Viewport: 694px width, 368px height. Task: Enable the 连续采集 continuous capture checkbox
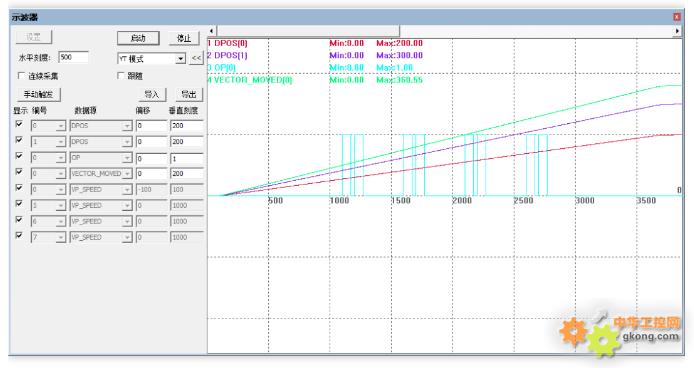click(x=20, y=76)
